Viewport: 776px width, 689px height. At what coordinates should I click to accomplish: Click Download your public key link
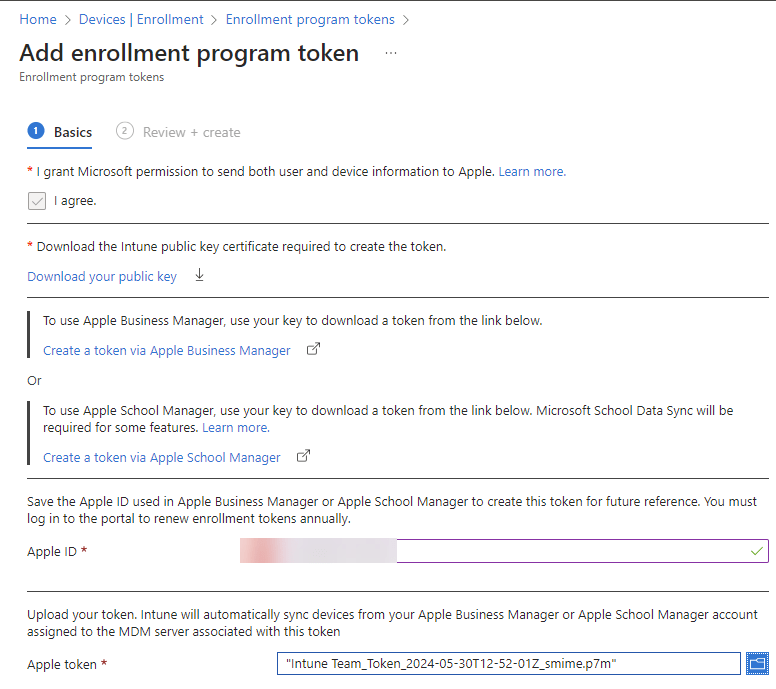[x=102, y=276]
